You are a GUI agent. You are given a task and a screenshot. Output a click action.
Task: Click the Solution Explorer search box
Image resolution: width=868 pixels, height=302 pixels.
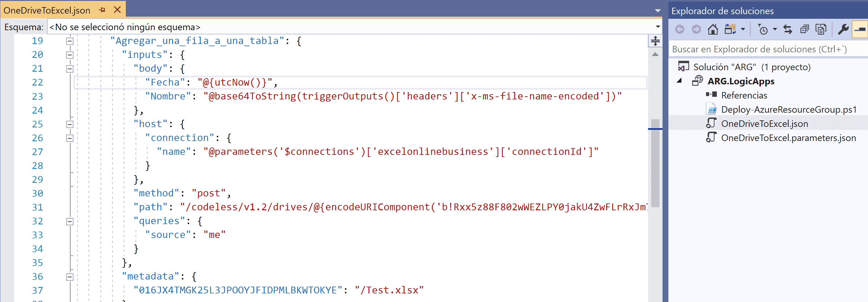(768, 49)
